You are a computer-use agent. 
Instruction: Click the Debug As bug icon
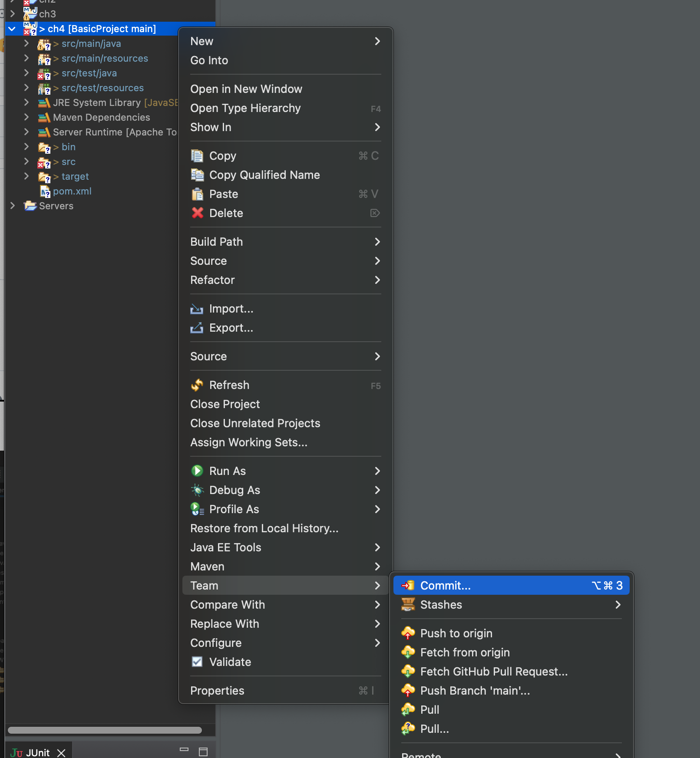click(x=197, y=490)
